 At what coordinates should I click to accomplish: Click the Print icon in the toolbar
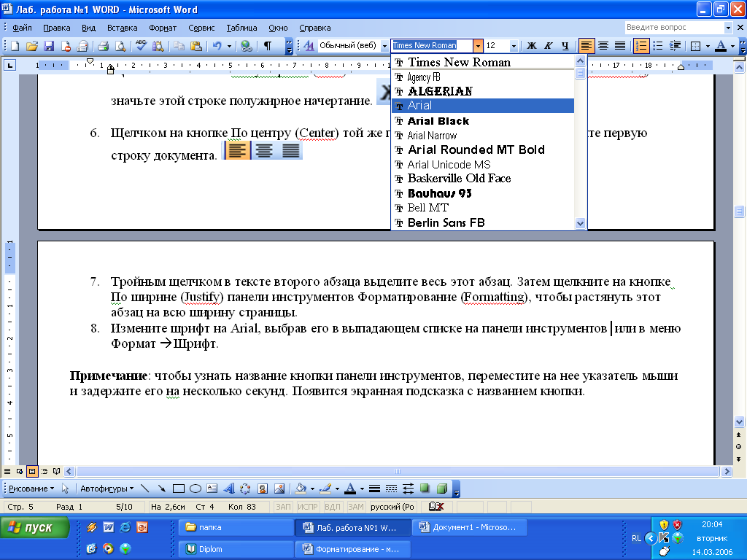(x=103, y=46)
